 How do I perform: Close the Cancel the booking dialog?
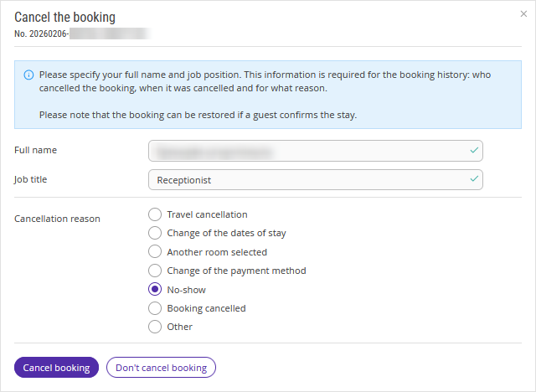(523, 13)
